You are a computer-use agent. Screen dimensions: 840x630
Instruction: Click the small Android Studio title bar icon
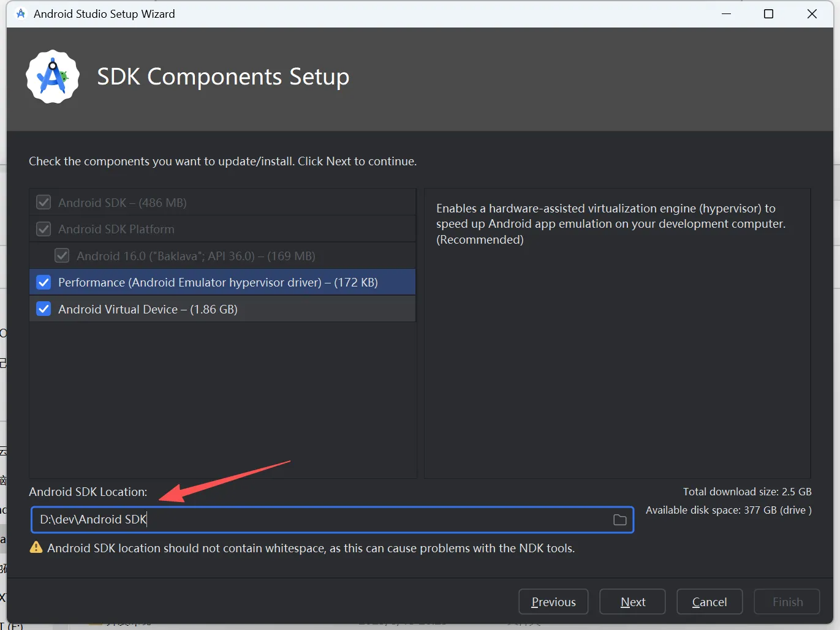point(21,13)
